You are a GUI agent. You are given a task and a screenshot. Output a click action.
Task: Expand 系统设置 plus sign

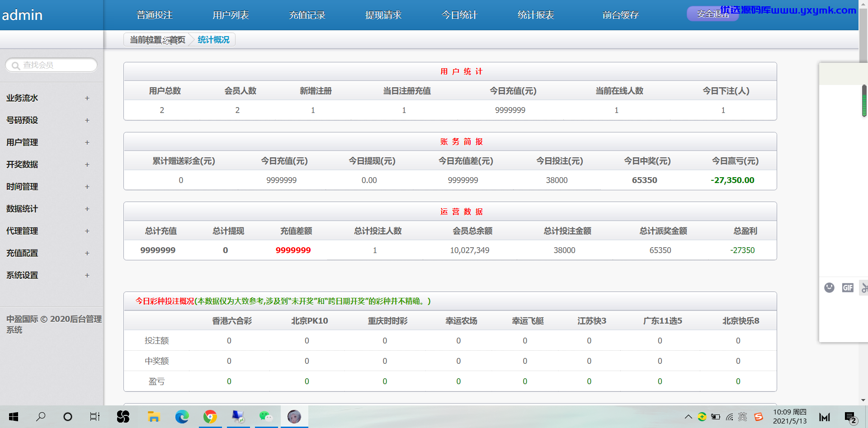87,275
